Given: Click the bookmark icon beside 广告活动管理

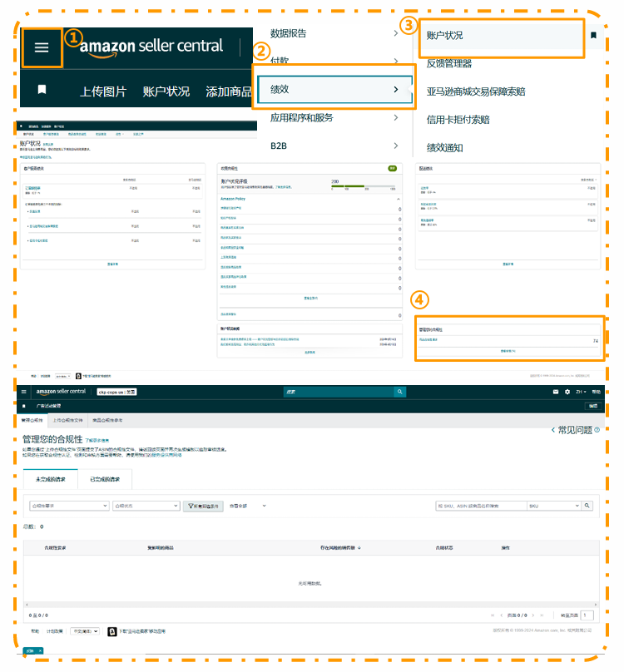Looking at the screenshot, I should click(24, 406).
